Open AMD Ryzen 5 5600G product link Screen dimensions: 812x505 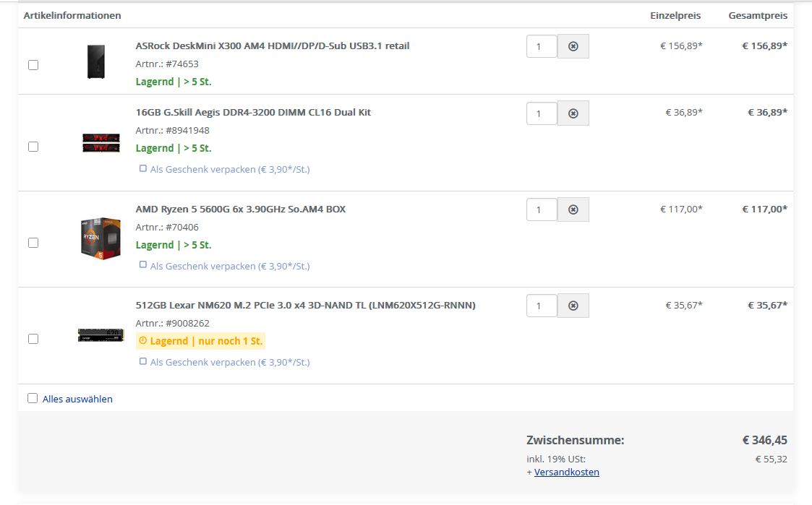click(240, 209)
